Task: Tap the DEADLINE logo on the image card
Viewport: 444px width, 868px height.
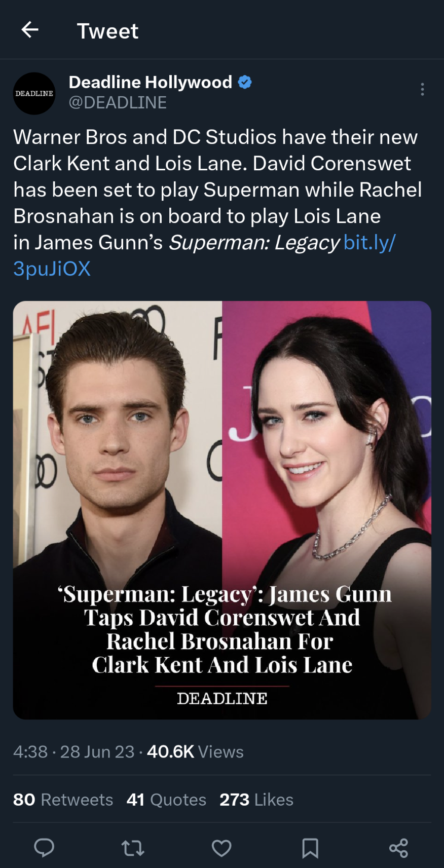Action: click(x=222, y=698)
